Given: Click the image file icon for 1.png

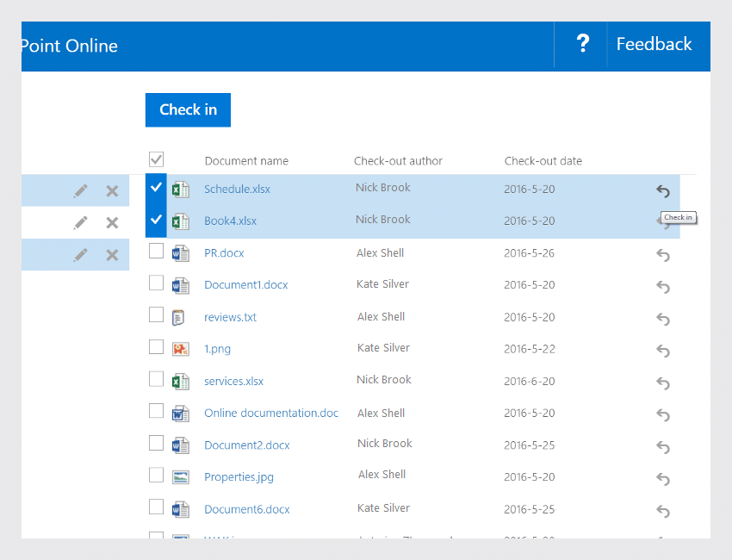Looking at the screenshot, I should click(x=181, y=350).
